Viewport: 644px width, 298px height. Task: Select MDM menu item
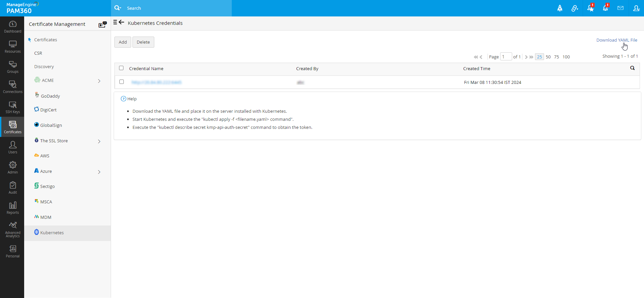(43, 217)
